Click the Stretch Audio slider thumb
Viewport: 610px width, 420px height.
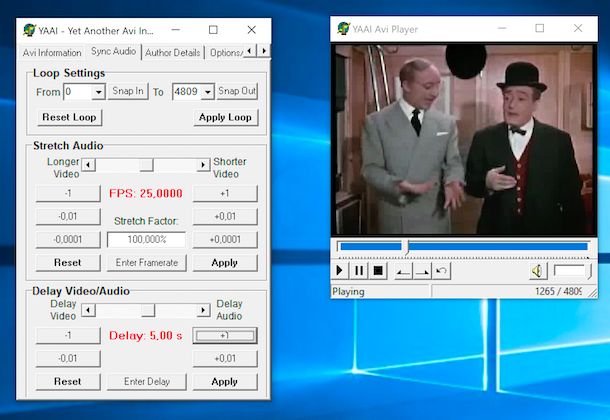[147, 165]
